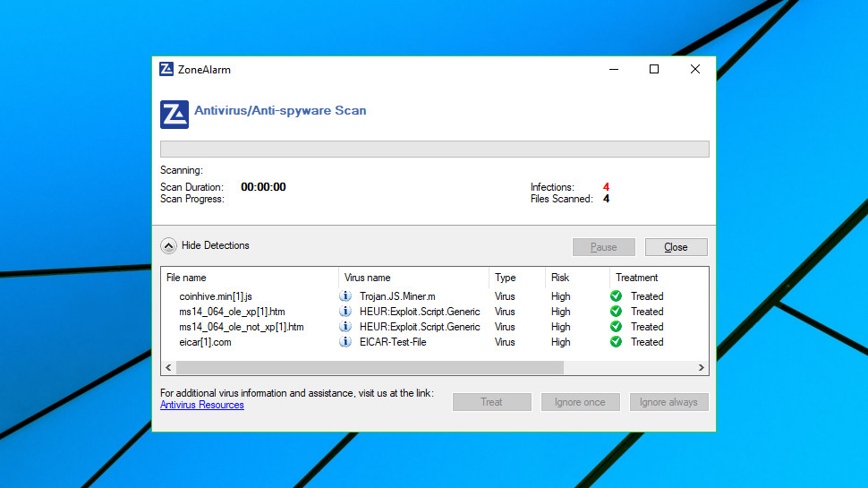Minimize the ZoneAlarm window
The image size is (868, 488).
613,69
